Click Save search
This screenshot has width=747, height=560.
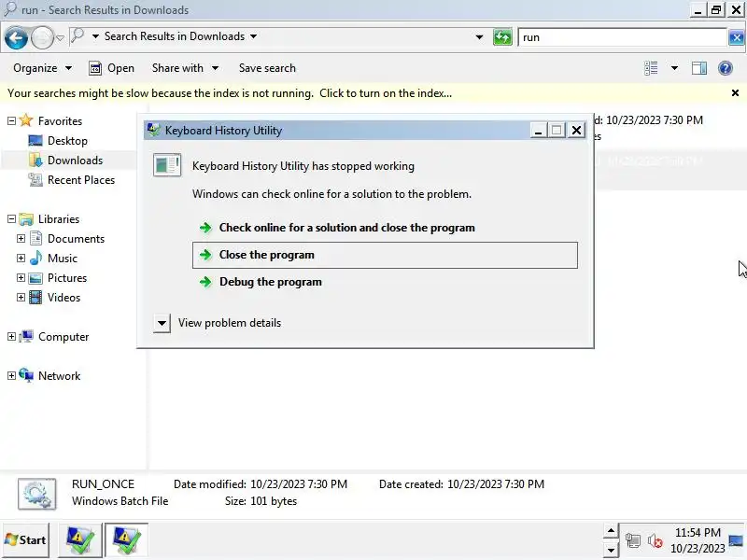pyautogui.click(x=267, y=68)
